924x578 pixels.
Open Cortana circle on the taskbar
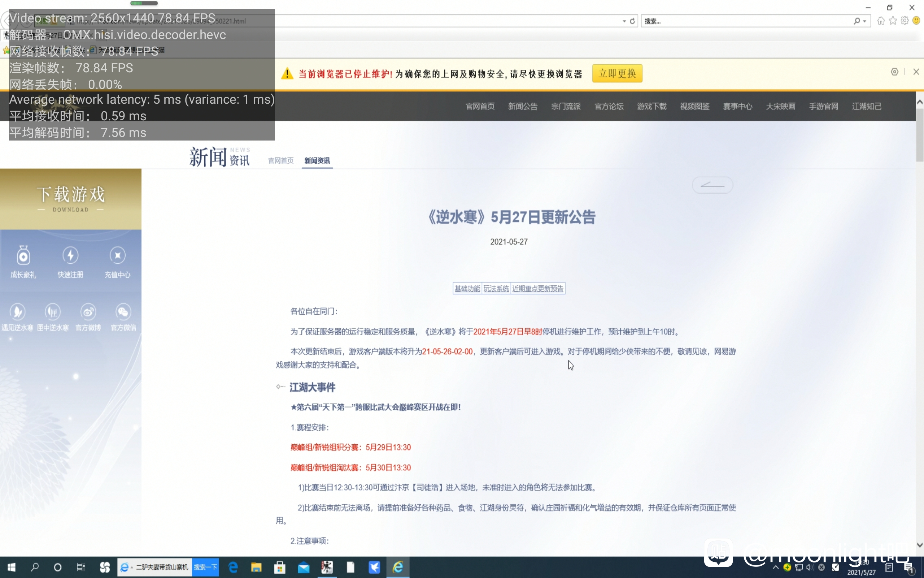pyautogui.click(x=58, y=567)
